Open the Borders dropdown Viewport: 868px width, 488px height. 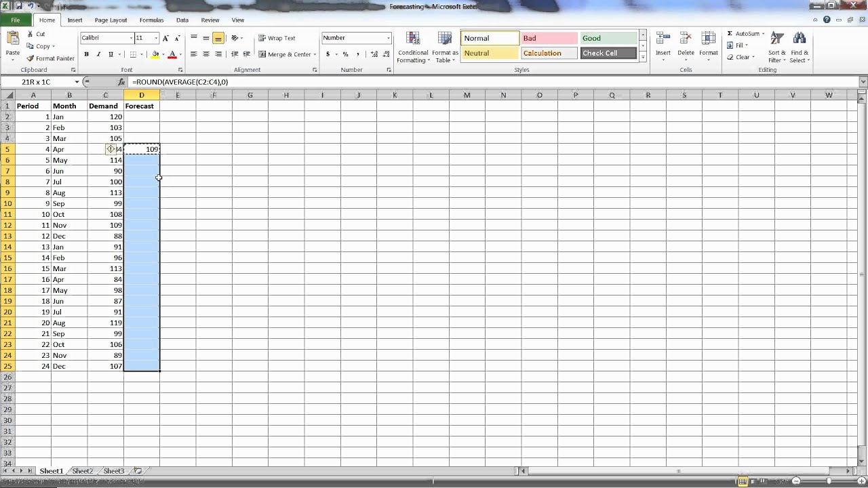point(141,54)
